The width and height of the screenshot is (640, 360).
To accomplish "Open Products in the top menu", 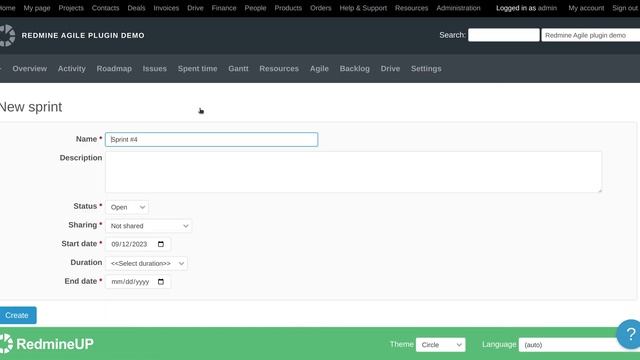I will click(x=288, y=8).
